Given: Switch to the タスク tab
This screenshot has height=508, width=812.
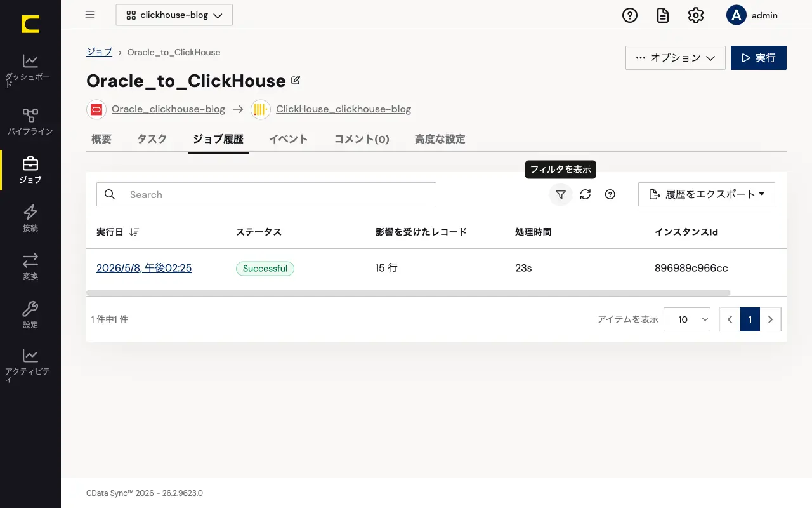Looking at the screenshot, I should pos(152,139).
